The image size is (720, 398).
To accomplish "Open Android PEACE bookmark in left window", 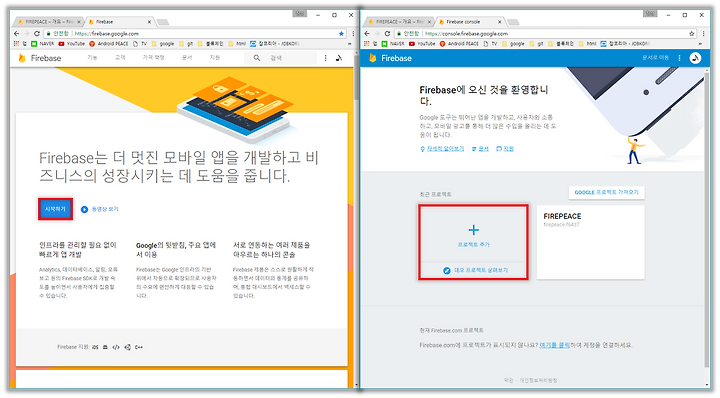I will pos(109,44).
